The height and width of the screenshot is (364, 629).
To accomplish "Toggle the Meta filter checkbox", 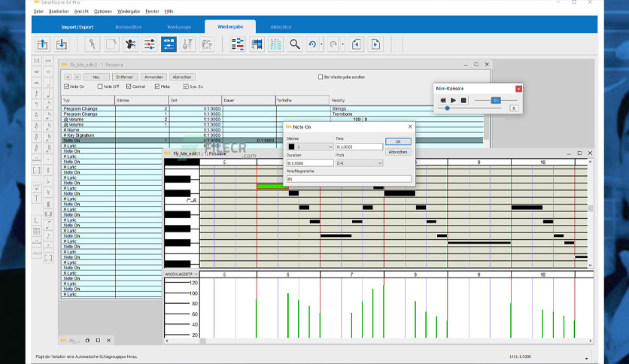I will [157, 86].
